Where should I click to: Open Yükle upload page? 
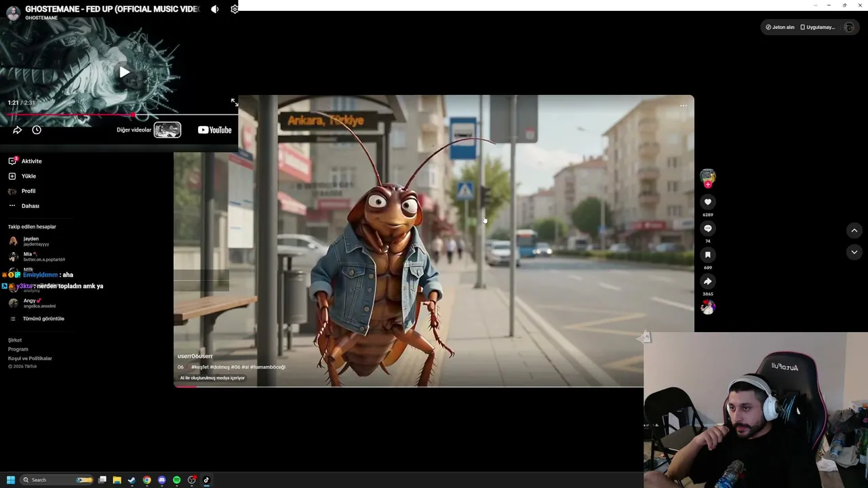pos(22,176)
